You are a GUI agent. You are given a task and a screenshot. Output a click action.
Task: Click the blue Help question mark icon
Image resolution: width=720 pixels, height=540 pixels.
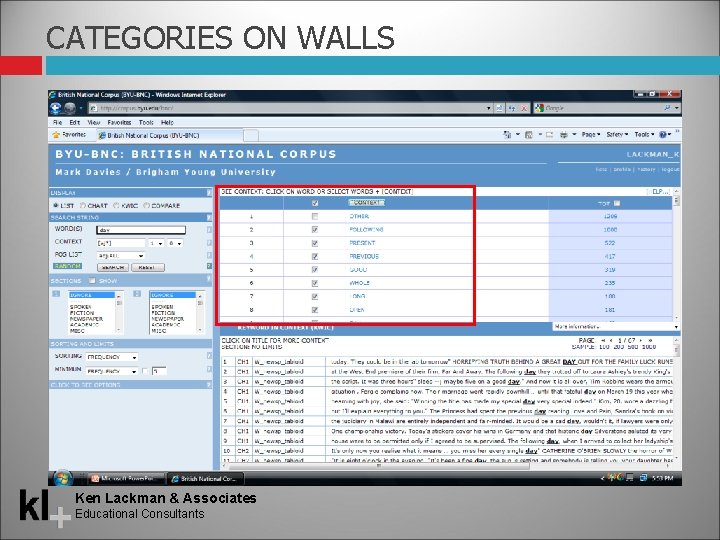point(663,135)
